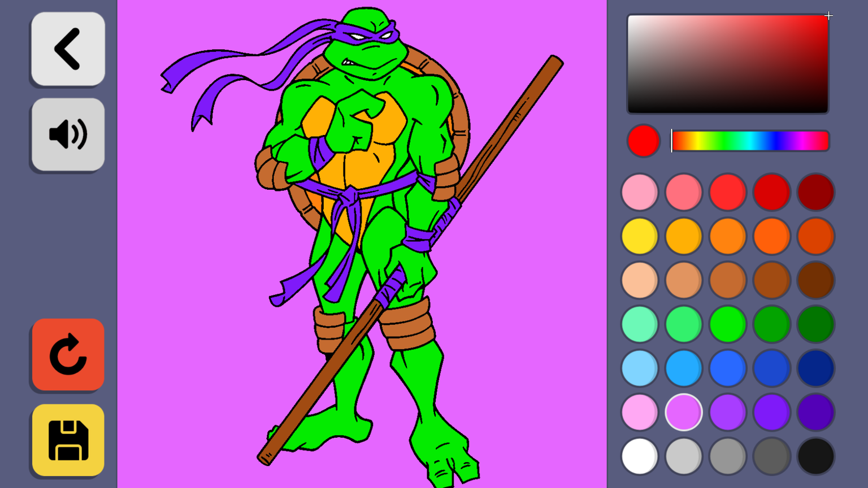Choose the navy blue swatch
Screen dimensions: 868x488
click(815, 368)
